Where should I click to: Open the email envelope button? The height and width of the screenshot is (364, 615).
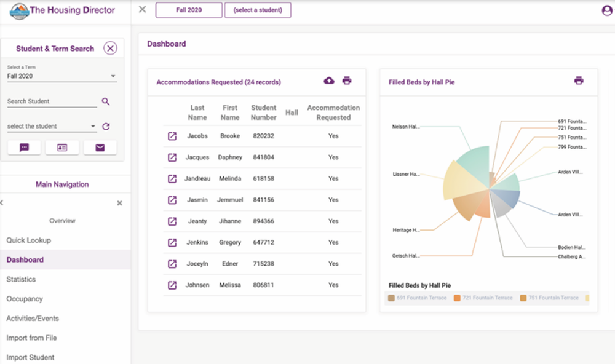(100, 148)
